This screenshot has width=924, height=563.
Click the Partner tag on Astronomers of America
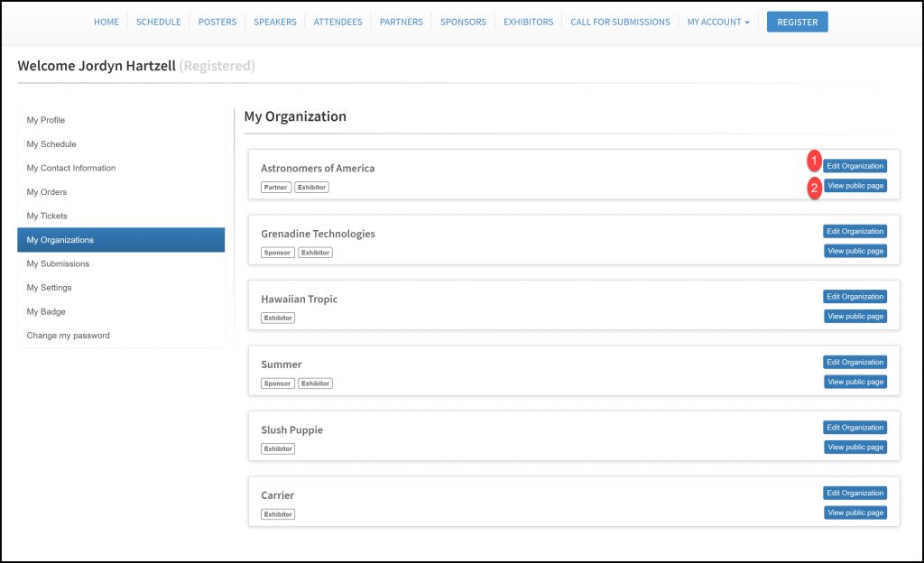276,188
